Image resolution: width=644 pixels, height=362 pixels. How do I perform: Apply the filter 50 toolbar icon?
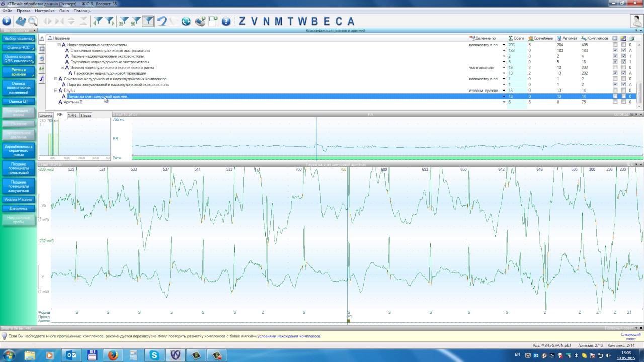135,21
